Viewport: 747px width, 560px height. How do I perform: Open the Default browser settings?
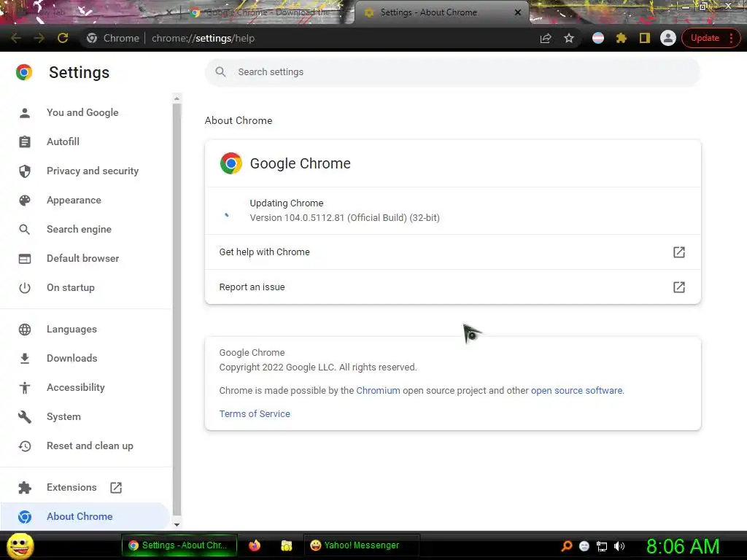(83, 258)
